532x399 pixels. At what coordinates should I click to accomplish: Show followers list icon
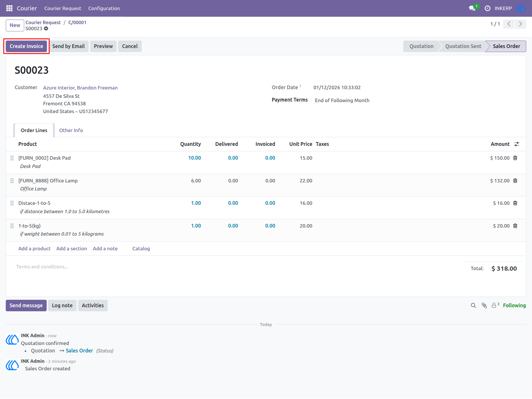coord(495,305)
